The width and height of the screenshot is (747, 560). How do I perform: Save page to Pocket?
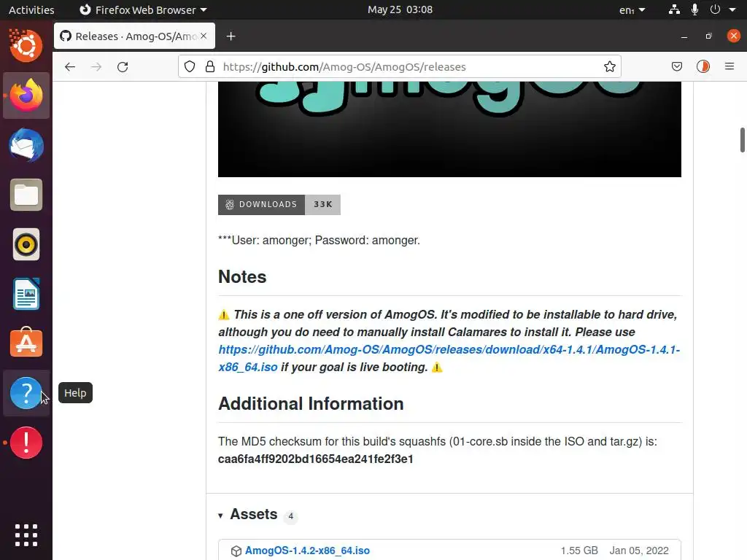(676, 66)
